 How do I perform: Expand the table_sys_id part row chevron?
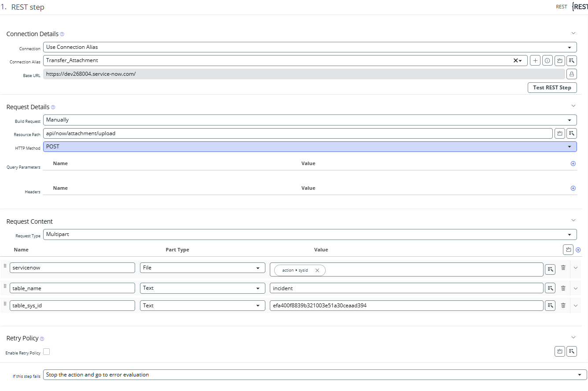pyautogui.click(x=575, y=306)
